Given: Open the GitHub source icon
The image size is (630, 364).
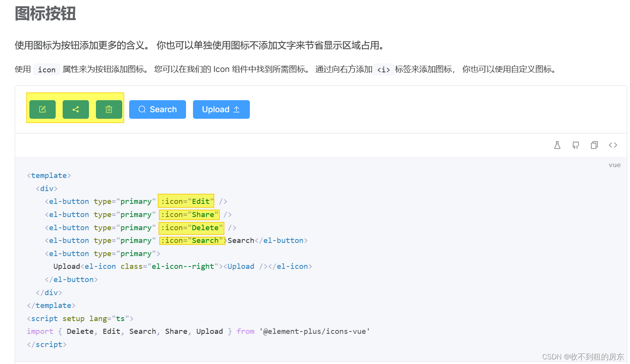Looking at the screenshot, I should point(576,145).
